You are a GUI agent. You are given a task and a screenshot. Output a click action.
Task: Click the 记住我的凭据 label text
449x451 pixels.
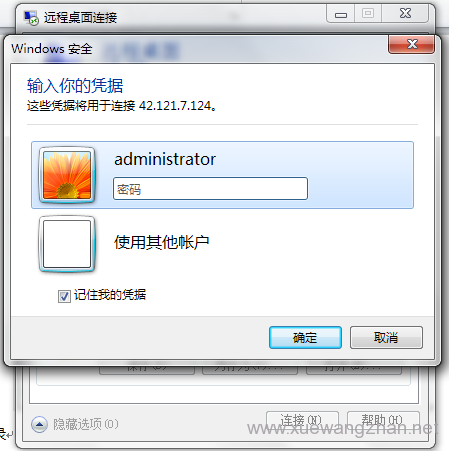[x=110, y=295]
